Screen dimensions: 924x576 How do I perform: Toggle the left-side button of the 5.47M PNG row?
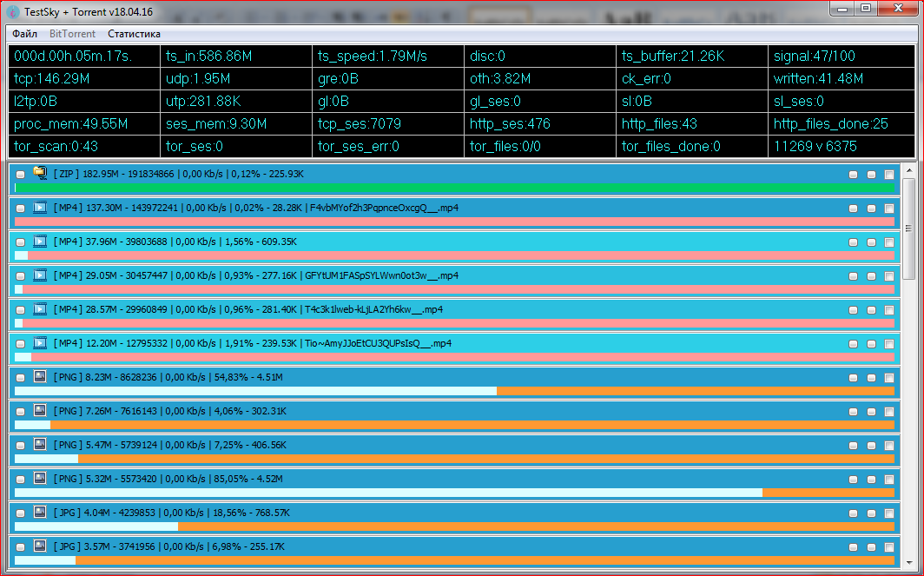(20, 445)
